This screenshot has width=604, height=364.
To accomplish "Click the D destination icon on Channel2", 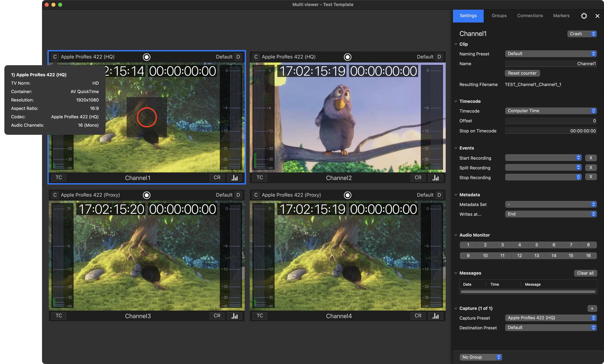I will 439,57.
